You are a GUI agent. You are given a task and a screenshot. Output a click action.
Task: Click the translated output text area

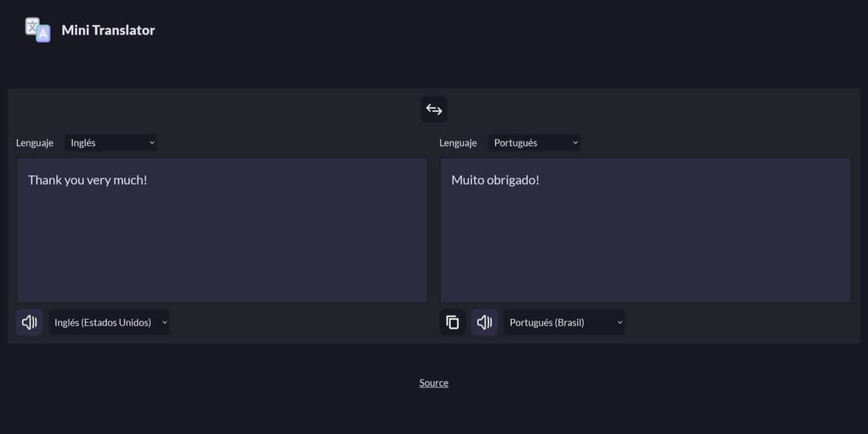[x=645, y=231]
